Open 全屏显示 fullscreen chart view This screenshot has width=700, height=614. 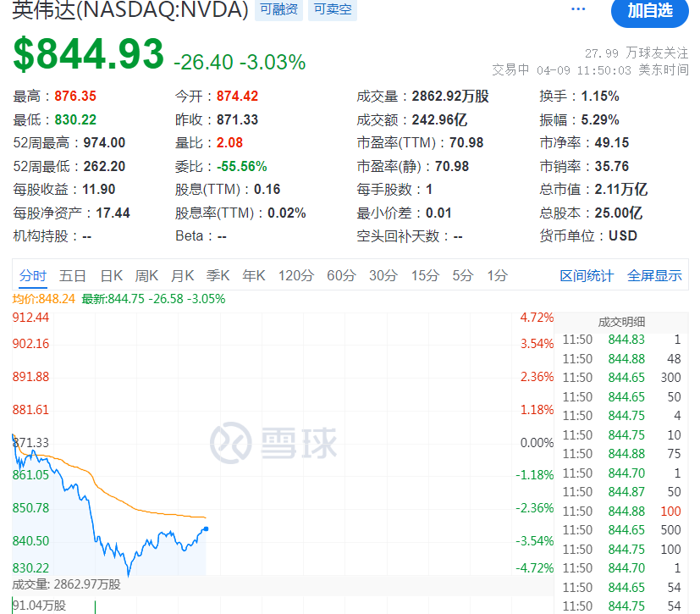654,275
